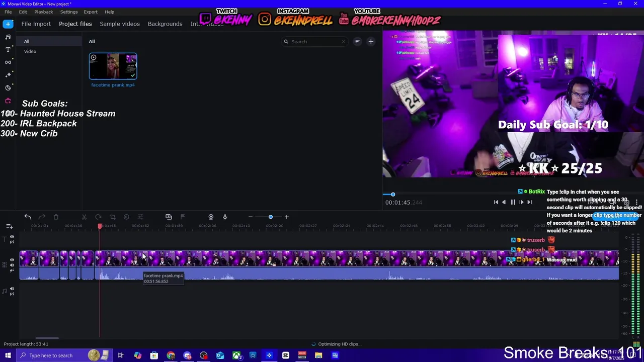Open the clock-shaped sidebar icon
Image resolution: width=644 pixels, height=362 pixels.
[x=8, y=87]
